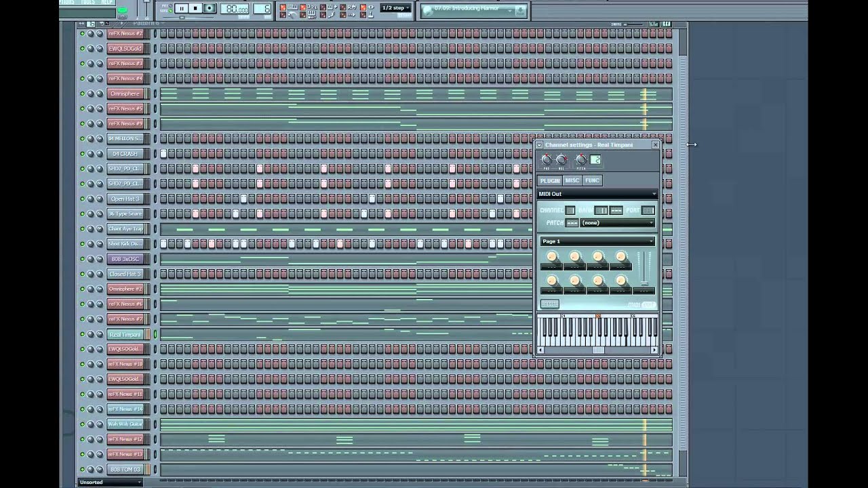Mute the 04 CRASH channel via green LED

pos(83,154)
